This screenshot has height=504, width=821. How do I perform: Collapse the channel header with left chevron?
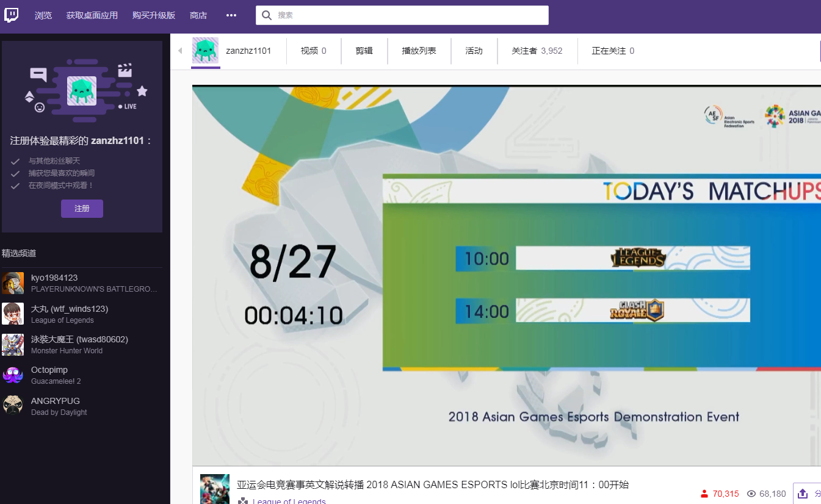pos(179,51)
